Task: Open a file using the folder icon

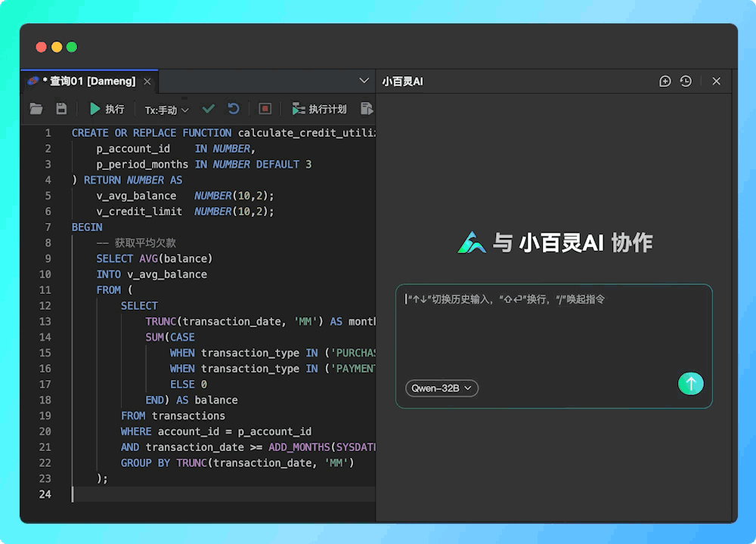Action: [36, 108]
